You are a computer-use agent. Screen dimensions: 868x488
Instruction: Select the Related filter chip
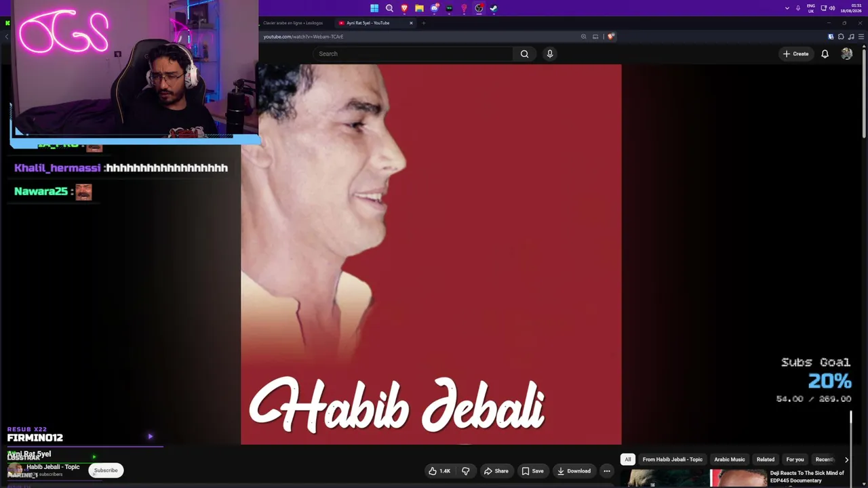pyautogui.click(x=766, y=460)
